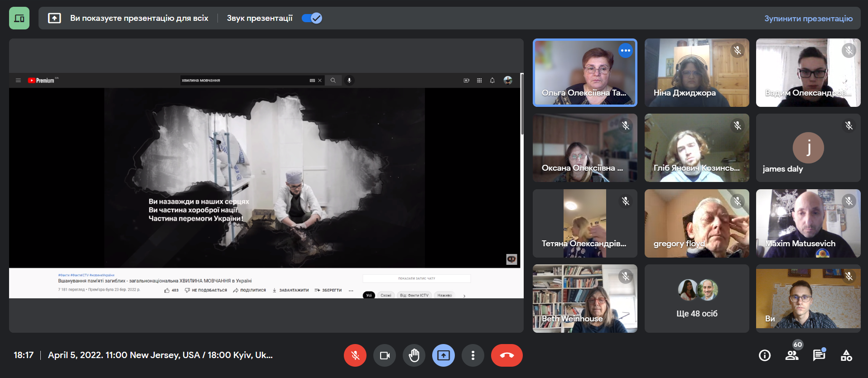The image size is (868, 378).
Task: Unmute the microphone in the bottom bar
Action: (355, 355)
